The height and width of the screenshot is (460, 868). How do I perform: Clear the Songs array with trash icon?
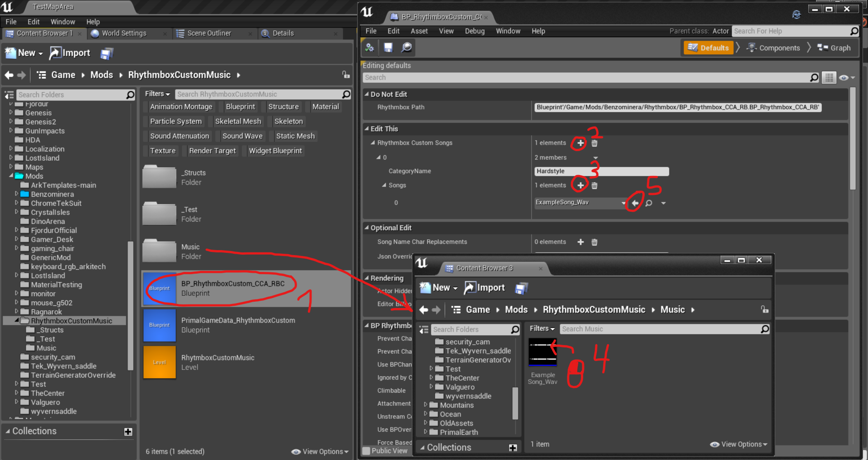click(x=594, y=185)
